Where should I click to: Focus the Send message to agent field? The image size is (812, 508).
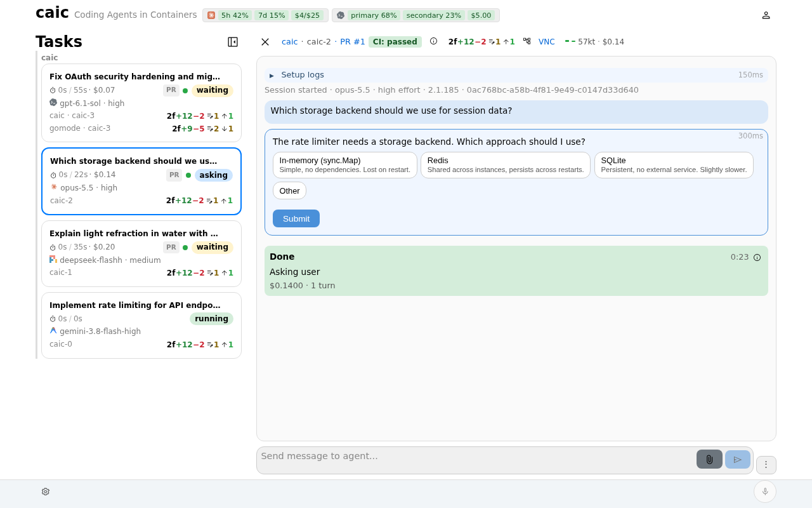coord(476,460)
